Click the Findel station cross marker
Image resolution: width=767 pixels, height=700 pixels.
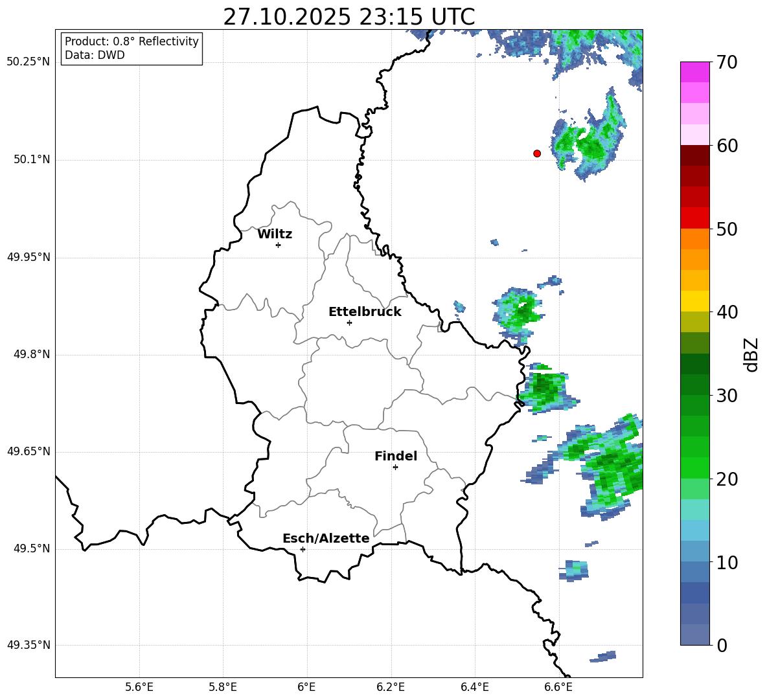point(395,468)
